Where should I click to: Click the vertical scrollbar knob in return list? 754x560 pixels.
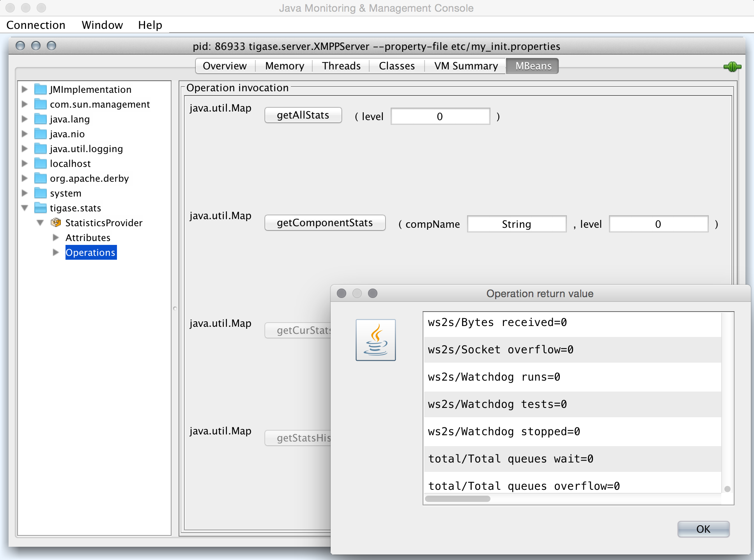click(727, 489)
